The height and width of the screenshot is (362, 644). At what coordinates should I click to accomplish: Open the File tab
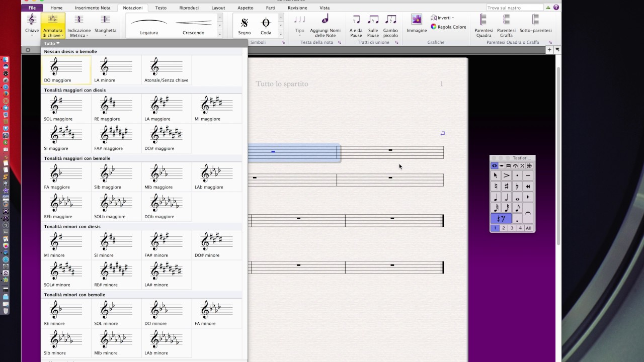[32, 8]
